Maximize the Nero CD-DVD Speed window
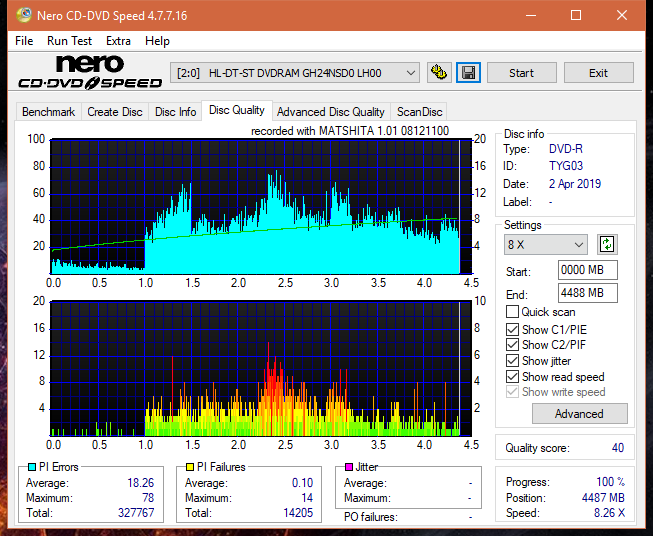This screenshot has height=536, width=653. point(576,15)
